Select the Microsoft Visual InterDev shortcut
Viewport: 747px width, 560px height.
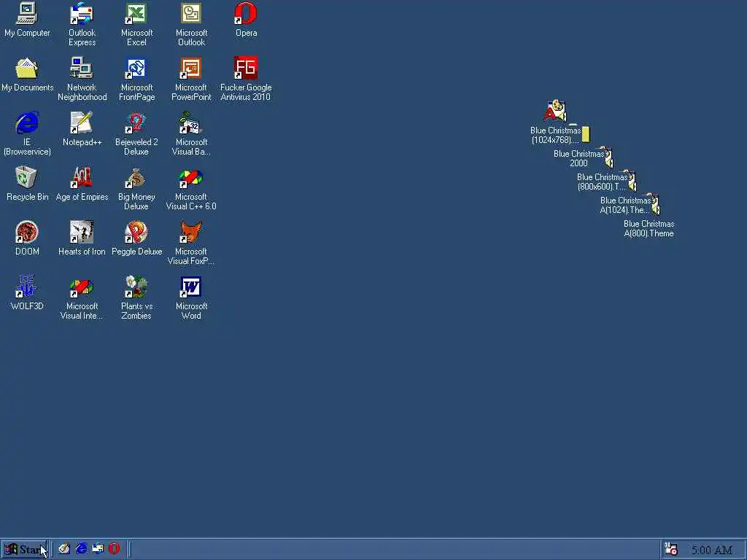point(82,287)
